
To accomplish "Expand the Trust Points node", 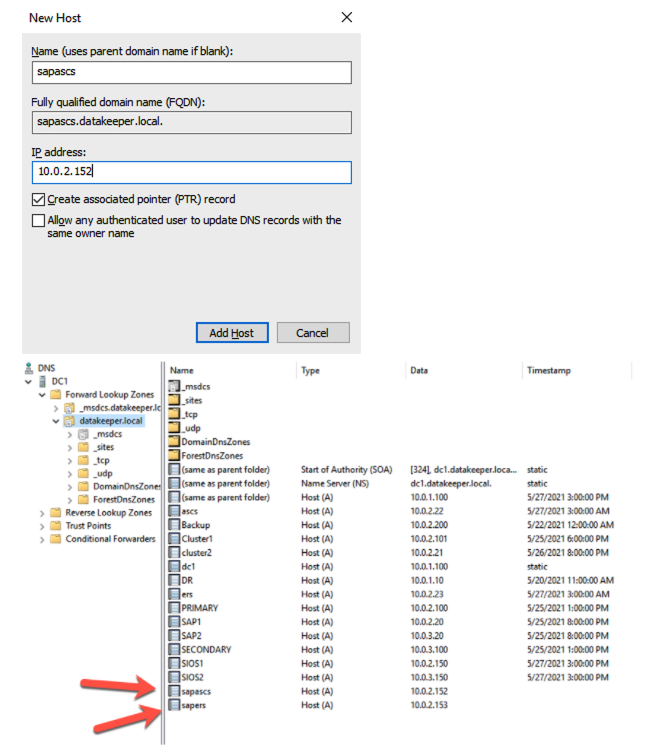I will (x=42, y=526).
